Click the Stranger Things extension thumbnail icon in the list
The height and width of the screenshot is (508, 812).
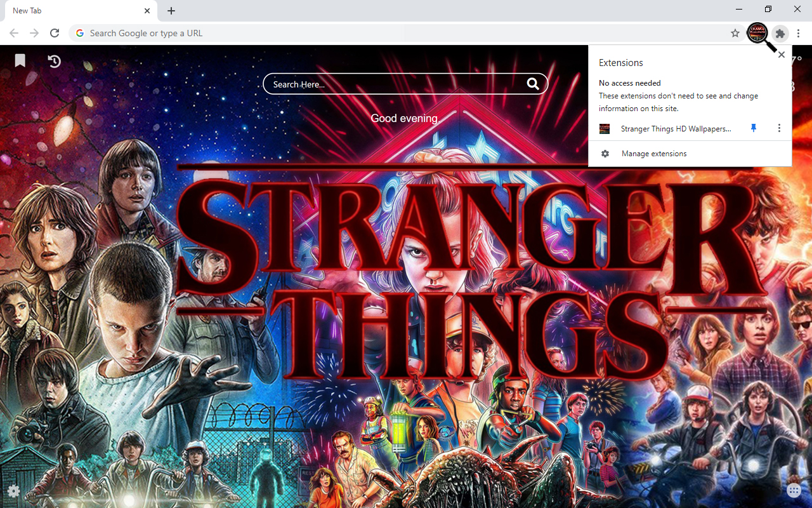point(605,129)
